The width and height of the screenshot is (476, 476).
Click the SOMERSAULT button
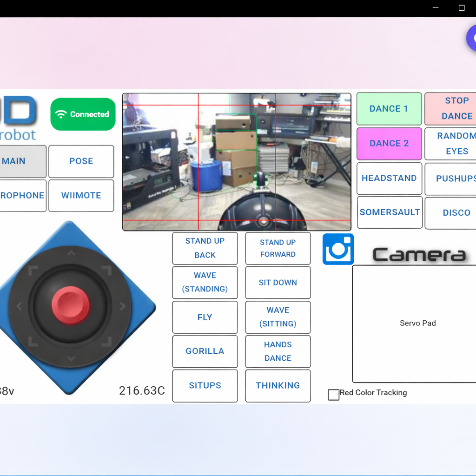pos(390,212)
